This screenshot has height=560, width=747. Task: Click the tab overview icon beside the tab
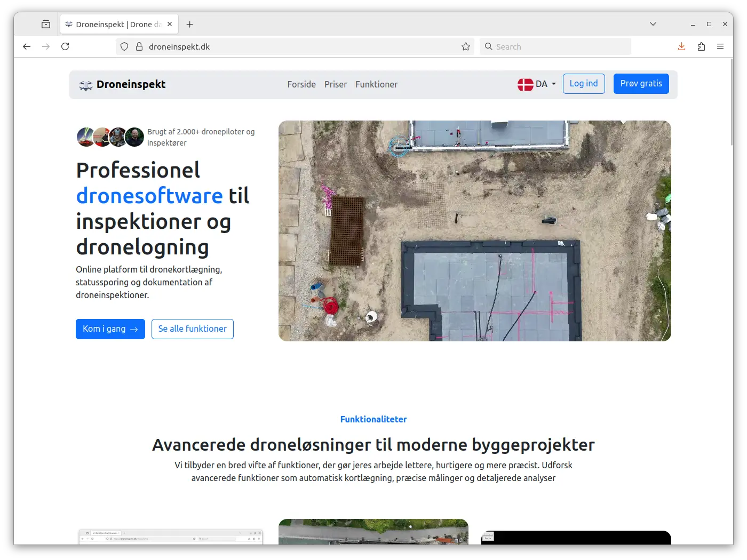coord(46,24)
